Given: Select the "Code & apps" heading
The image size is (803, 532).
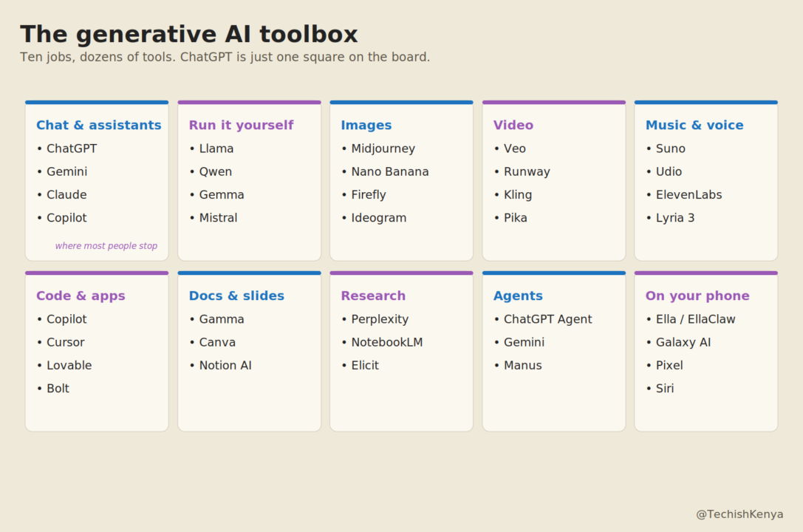Looking at the screenshot, I should coord(81,296).
